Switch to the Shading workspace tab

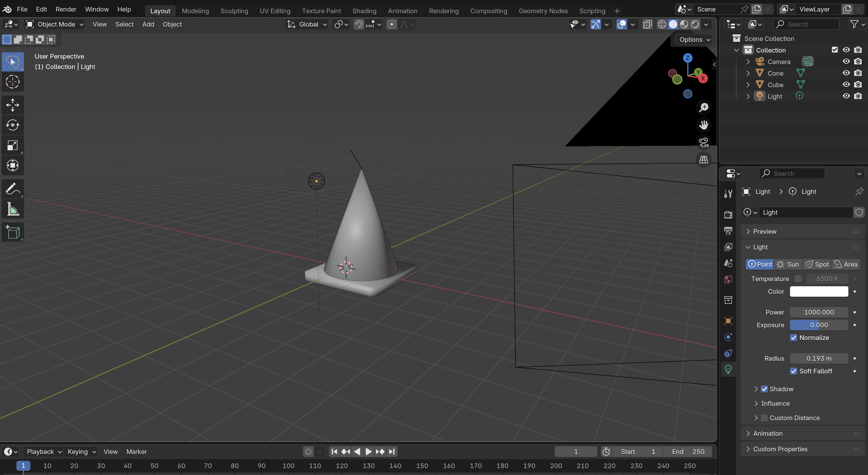364,11
